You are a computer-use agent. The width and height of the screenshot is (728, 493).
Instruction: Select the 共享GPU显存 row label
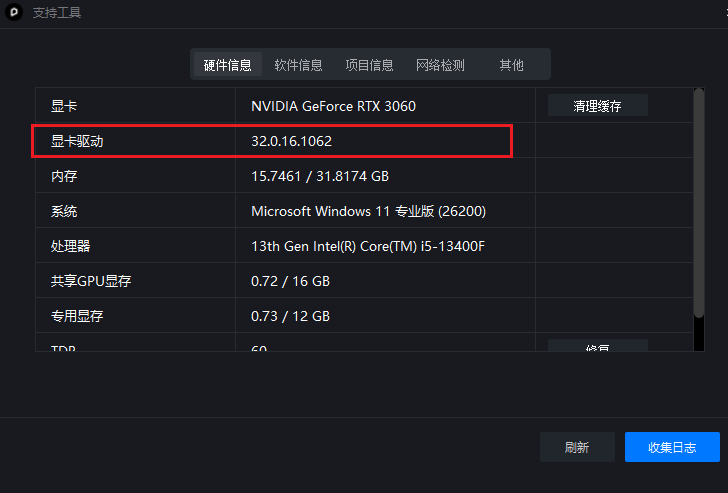click(x=91, y=281)
